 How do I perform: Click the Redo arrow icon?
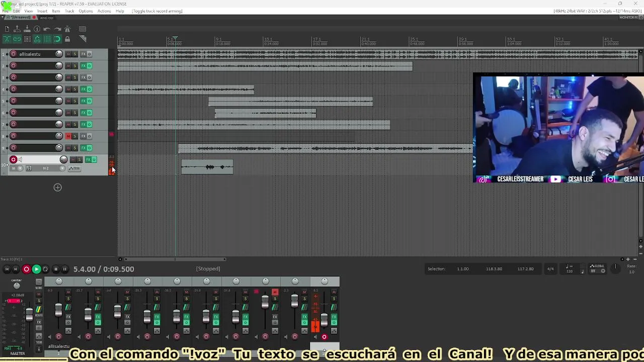(x=57, y=29)
